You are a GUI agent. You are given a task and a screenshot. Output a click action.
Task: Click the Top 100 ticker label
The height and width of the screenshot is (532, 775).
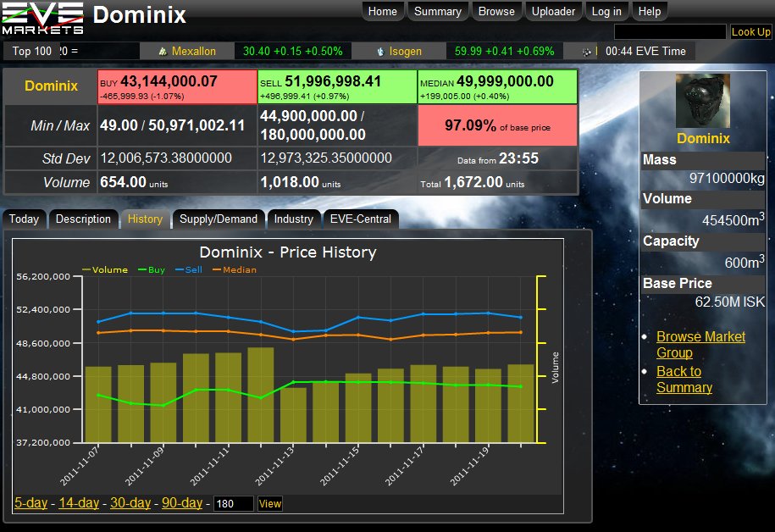tap(31, 52)
